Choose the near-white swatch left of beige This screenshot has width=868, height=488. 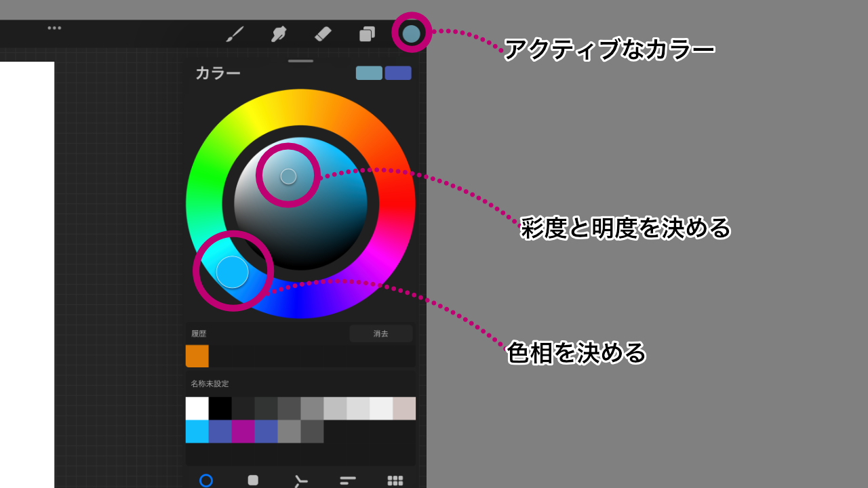click(x=381, y=409)
